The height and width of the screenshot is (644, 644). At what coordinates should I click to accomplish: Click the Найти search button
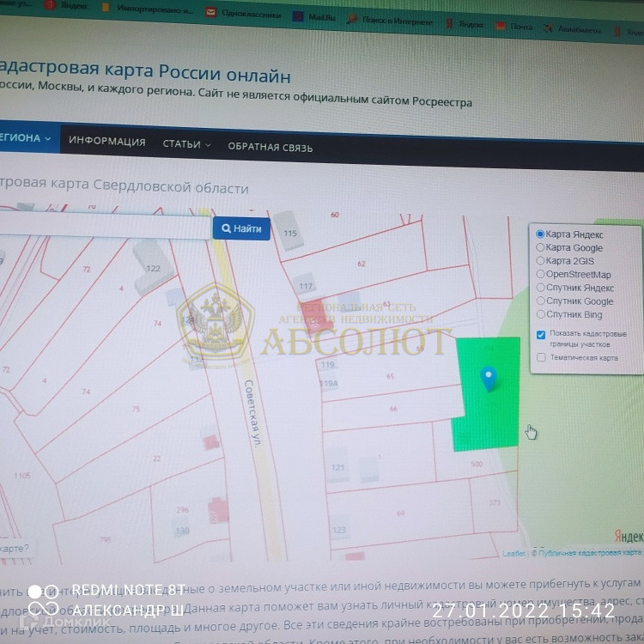coord(241,228)
